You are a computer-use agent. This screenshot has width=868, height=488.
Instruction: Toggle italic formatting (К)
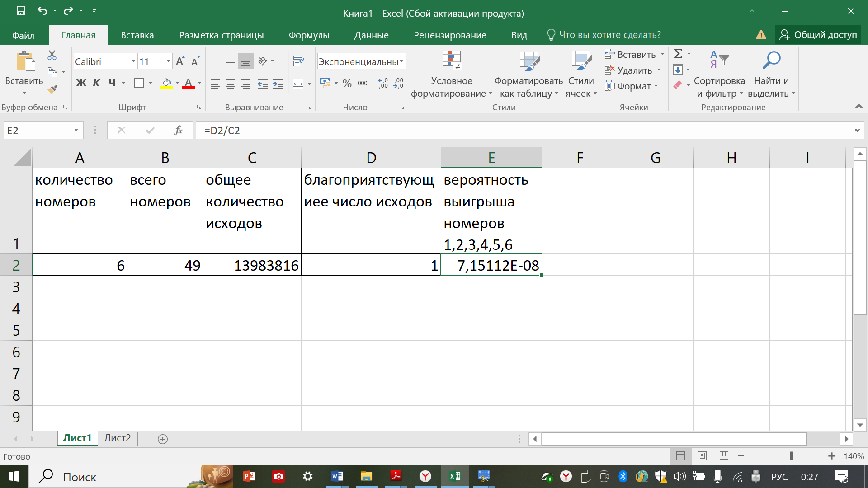tap(96, 83)
